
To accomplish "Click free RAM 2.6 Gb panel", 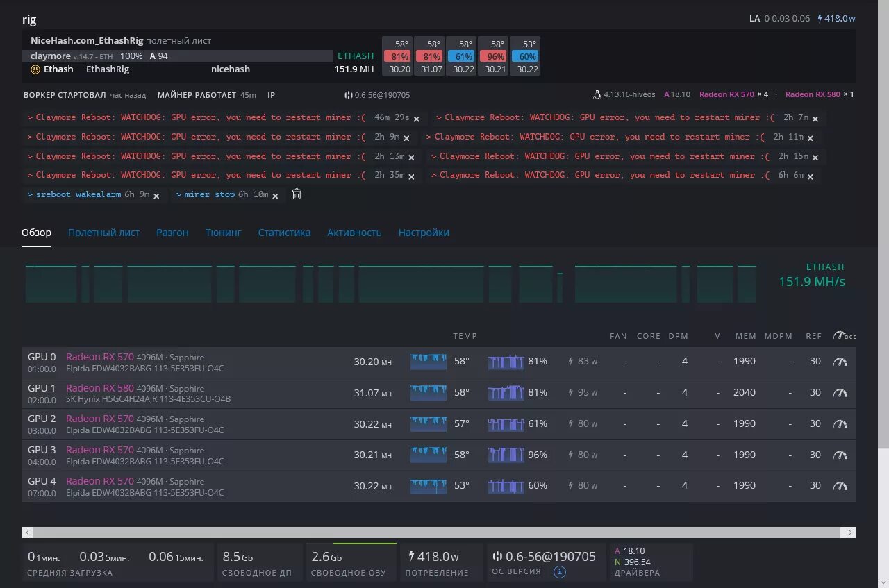I will click(351, 562).
